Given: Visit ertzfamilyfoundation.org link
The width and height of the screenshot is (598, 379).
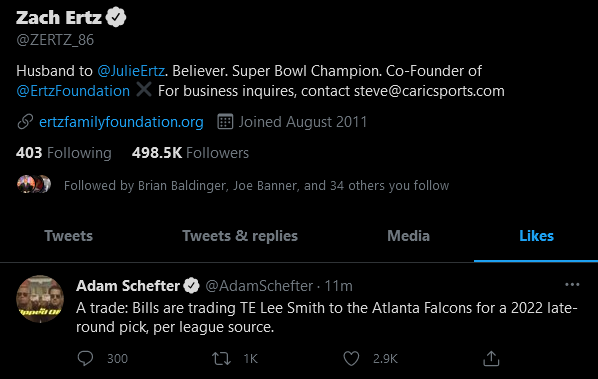Looking at the screenshot, I should click(121, 122).
